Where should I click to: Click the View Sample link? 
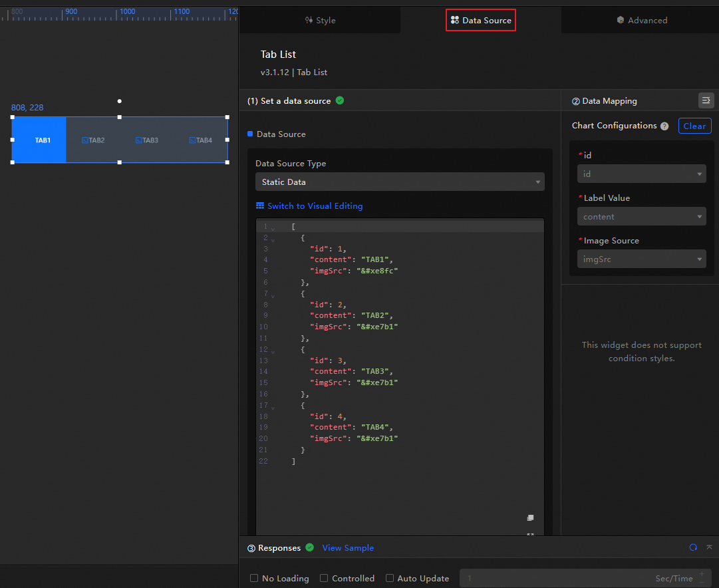point(348,548)
